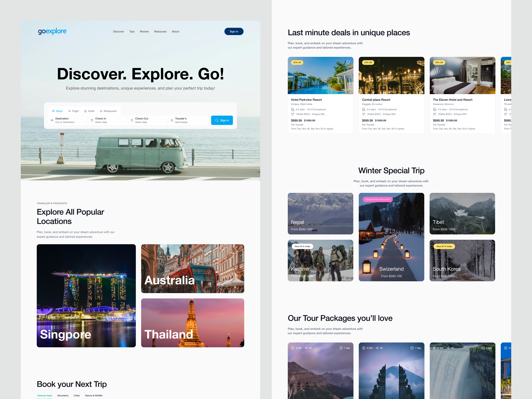Click the magnifier icon inside the Sign in button
This screenshot has height=399, width=532.
(x=217, y=120)
